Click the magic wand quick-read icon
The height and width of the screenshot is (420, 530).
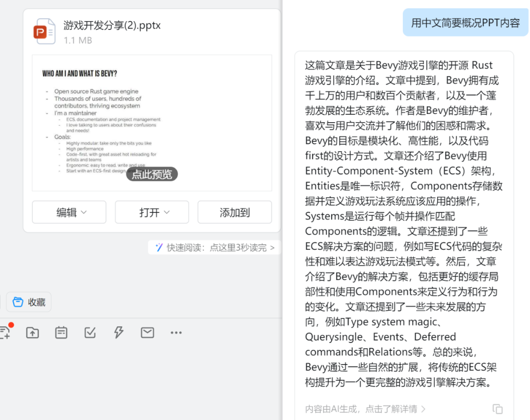click(x=159, y=248)
